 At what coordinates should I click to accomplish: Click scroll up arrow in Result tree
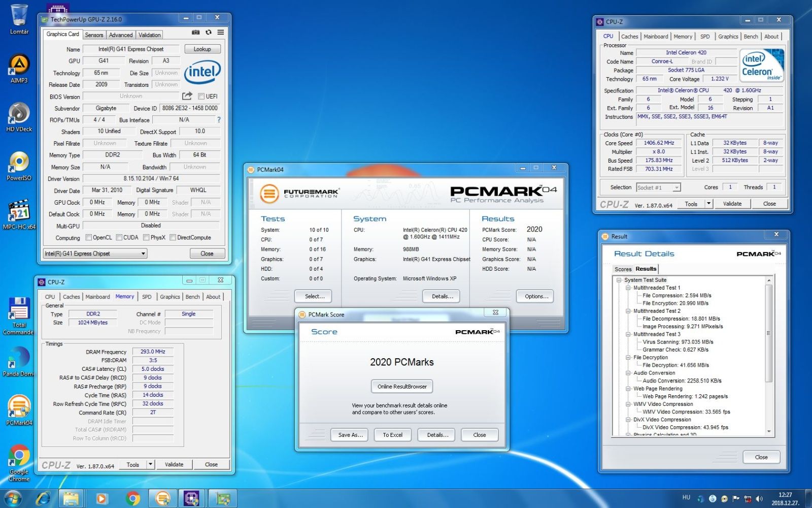point(768,280)
